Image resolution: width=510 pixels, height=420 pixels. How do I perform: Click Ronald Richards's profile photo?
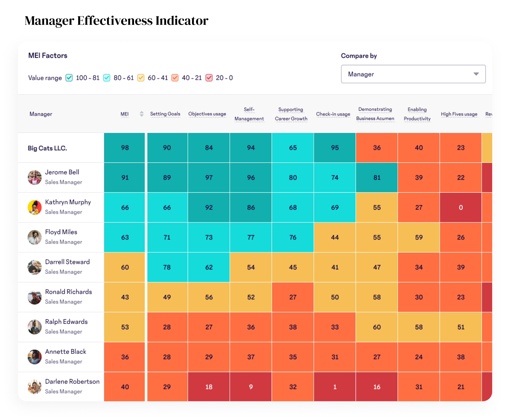(x=35, y=297)
